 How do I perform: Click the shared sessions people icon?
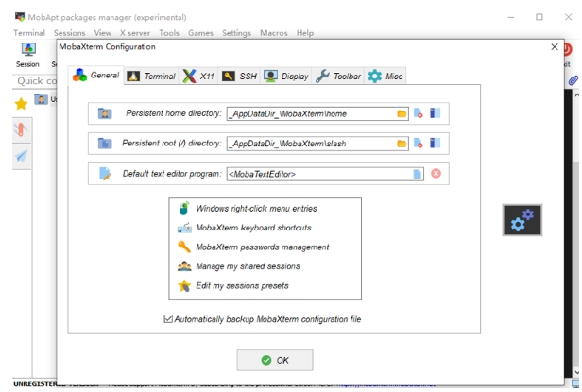(184, 266)
